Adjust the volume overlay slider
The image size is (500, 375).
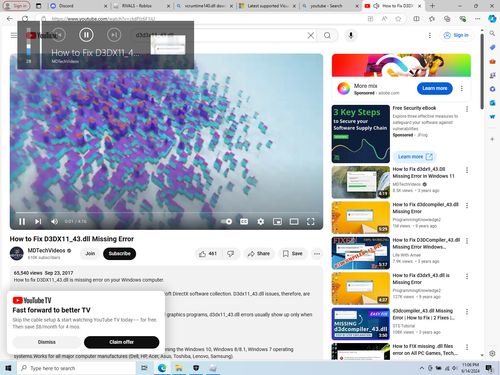(29, 42)
